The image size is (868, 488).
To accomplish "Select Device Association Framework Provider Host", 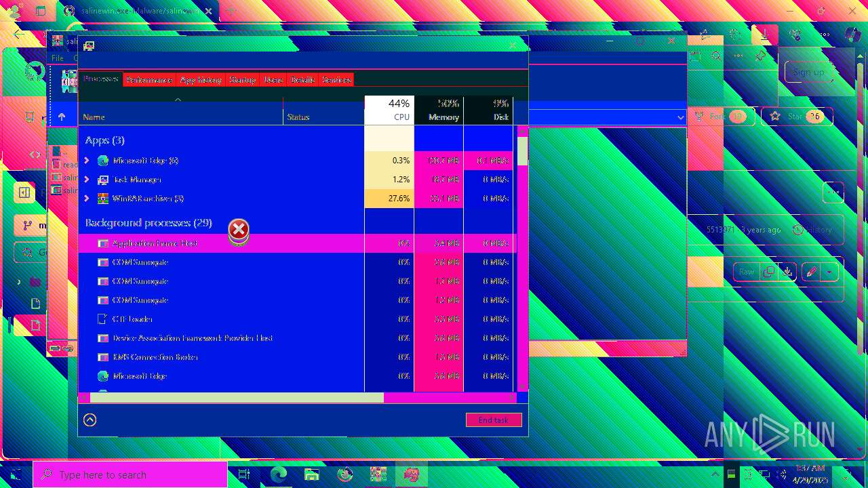I will point(297,338).
